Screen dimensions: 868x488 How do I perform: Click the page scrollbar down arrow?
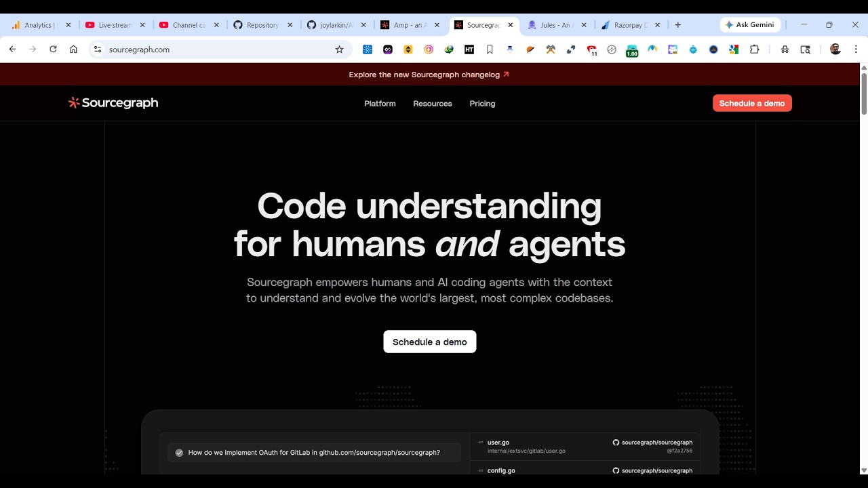[863, 470]
